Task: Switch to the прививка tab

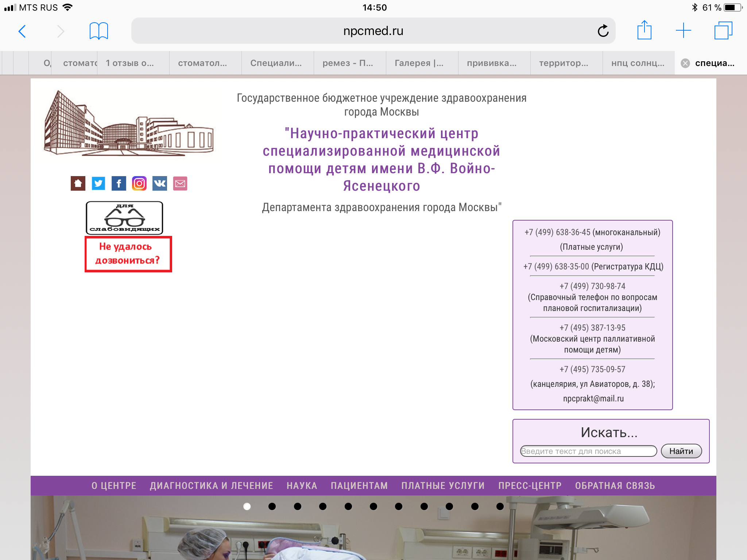Action: [x=492, y=63]
